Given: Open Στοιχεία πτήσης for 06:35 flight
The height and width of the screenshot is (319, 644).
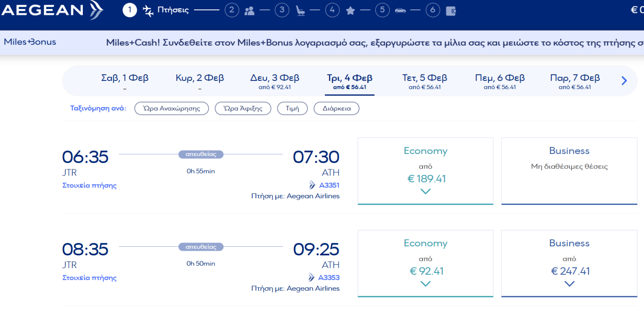Looking at the screenshot, I should click(x=89, y=186).
